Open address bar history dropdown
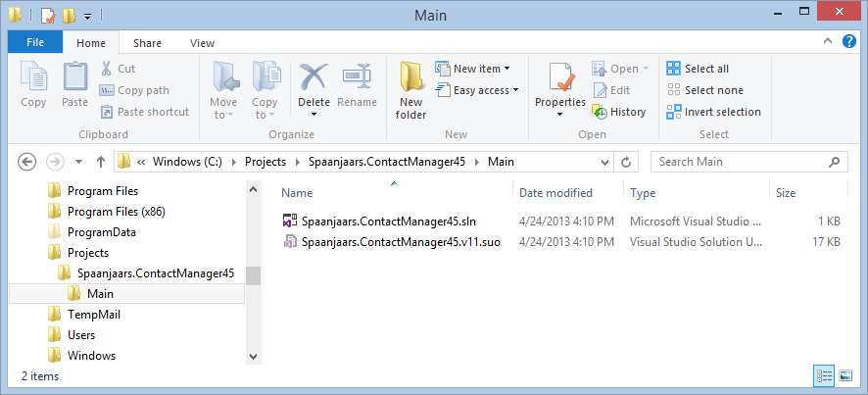The height and width of the screenshot is (395, 868). pyautogui.click(x=607, y=162)
